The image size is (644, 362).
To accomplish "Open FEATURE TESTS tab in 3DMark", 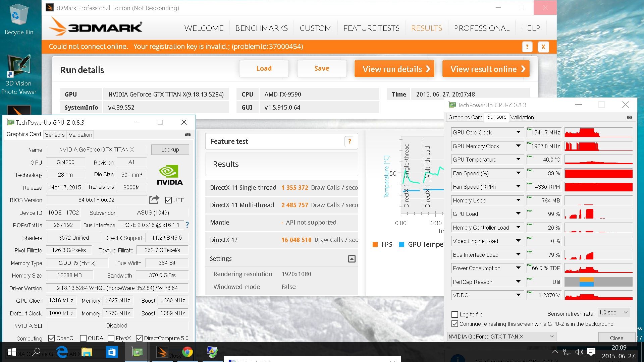I will point(371,28).
